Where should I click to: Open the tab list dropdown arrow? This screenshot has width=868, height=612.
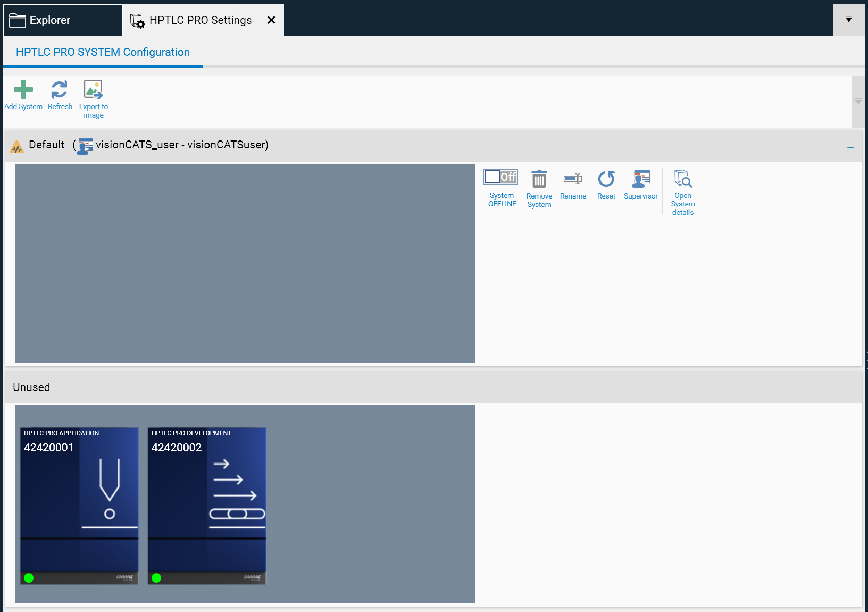click(x=848, y=19)
